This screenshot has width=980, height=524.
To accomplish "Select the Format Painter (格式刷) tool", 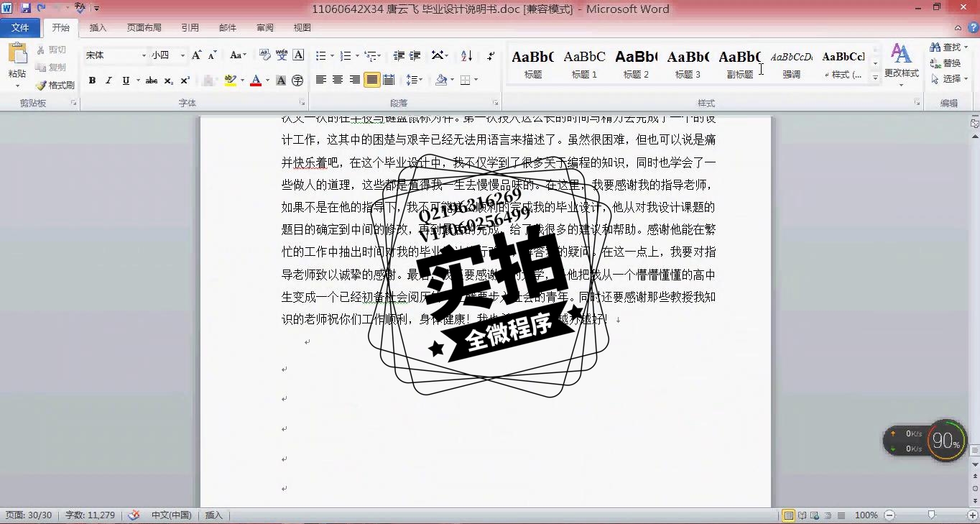I will click(x=55, y=85).
